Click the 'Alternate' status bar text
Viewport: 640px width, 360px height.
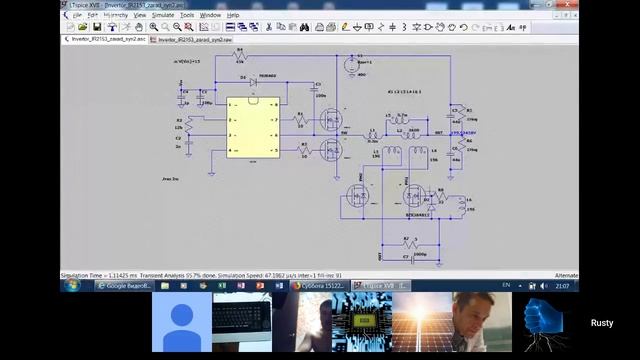pyautogui.click(x=567, y=276)
